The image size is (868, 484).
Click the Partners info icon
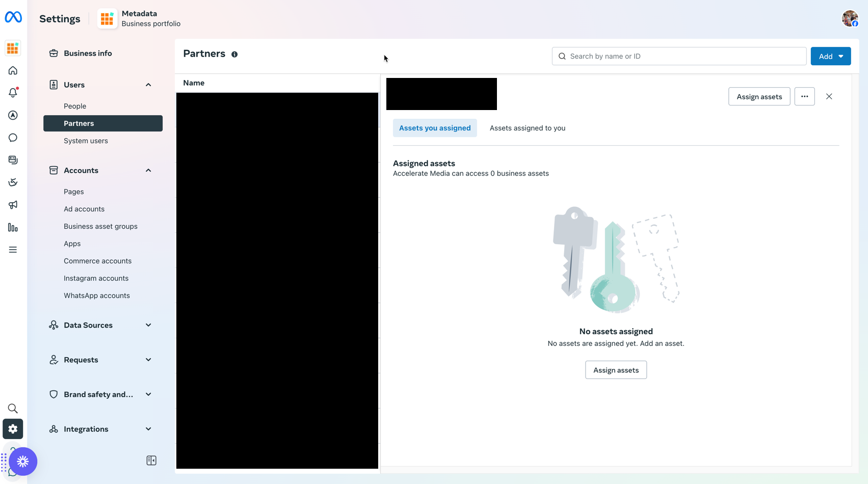pos(234,55)
